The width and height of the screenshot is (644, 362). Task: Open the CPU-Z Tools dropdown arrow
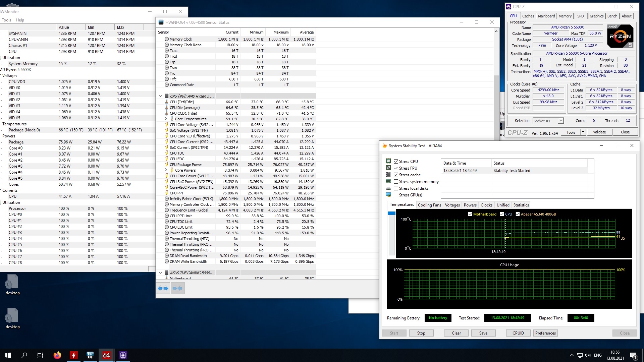(583, 132)
